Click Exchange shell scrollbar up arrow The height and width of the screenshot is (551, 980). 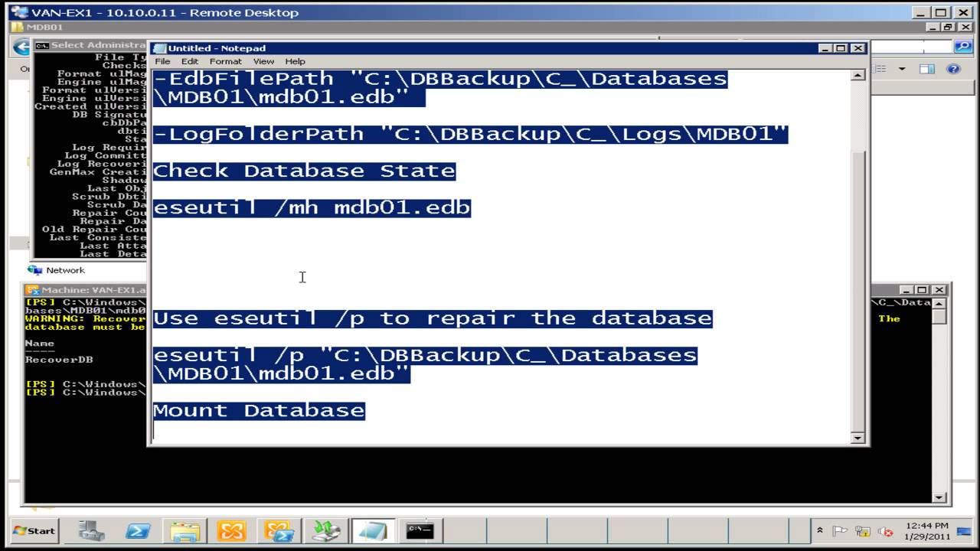pyautogui.click(x=940, y=303)
